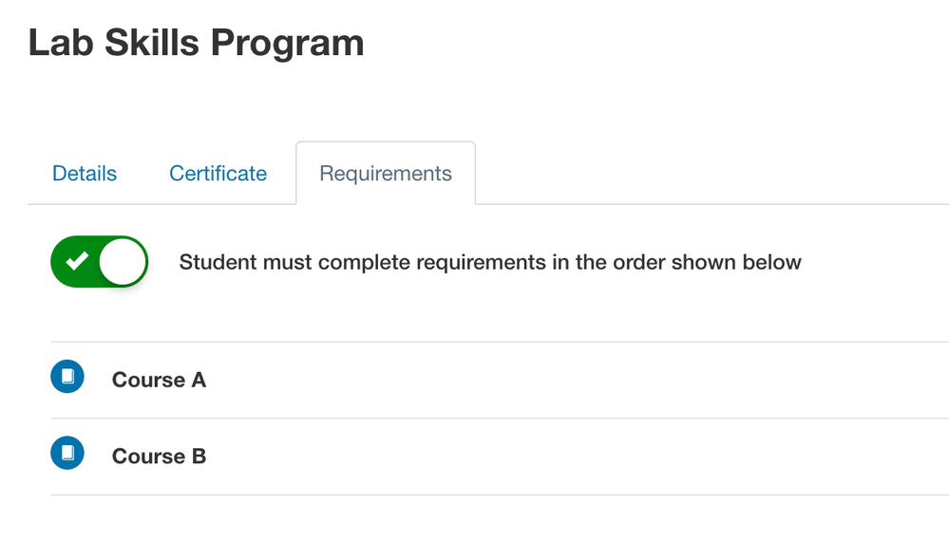This screenshot has width=949, height=560.
Task: Click the word "Program" in the page title
Action: pyautogui.click(x=287, y=43)
